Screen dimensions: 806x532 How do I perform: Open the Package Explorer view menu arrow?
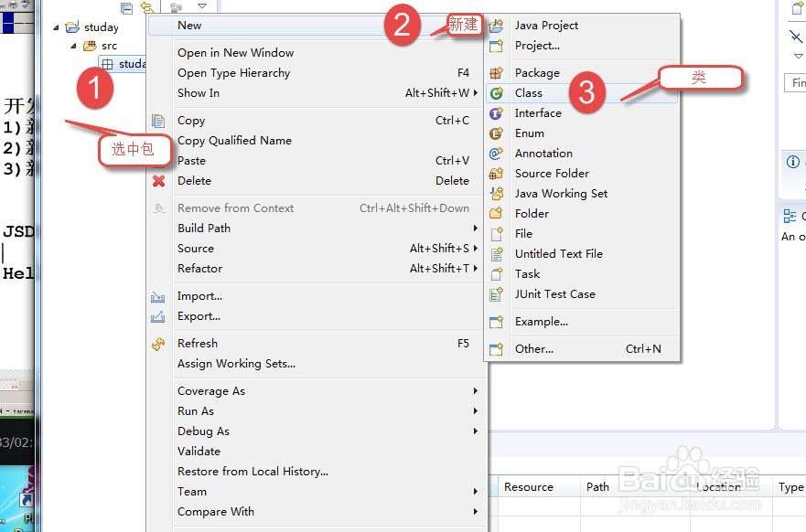[x=202, y=6]
